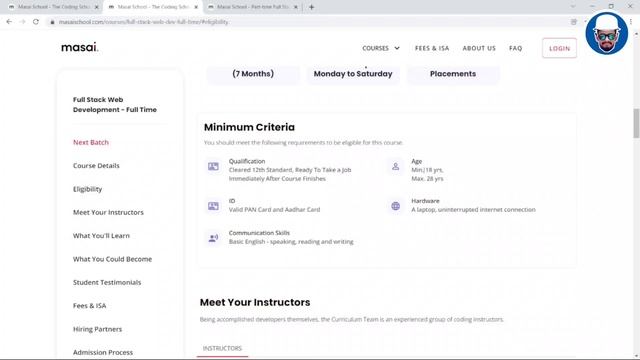Image resolution: width=640 pixels, height=360 pixels.
Task: Click the Placements card
Action: click(x=453, y=74)
